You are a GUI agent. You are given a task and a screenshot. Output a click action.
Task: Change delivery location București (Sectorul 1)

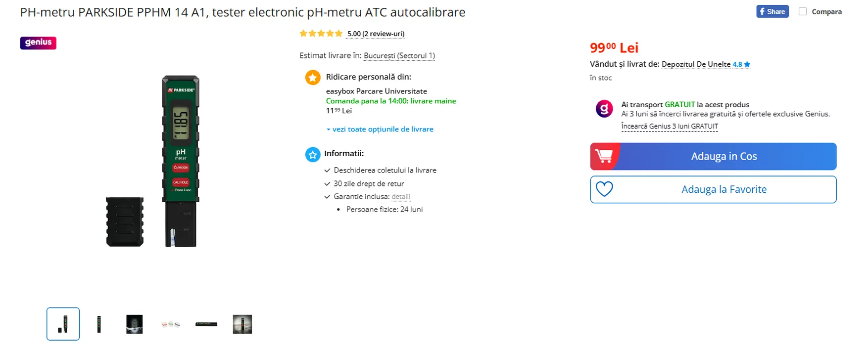tap(399, 56)
